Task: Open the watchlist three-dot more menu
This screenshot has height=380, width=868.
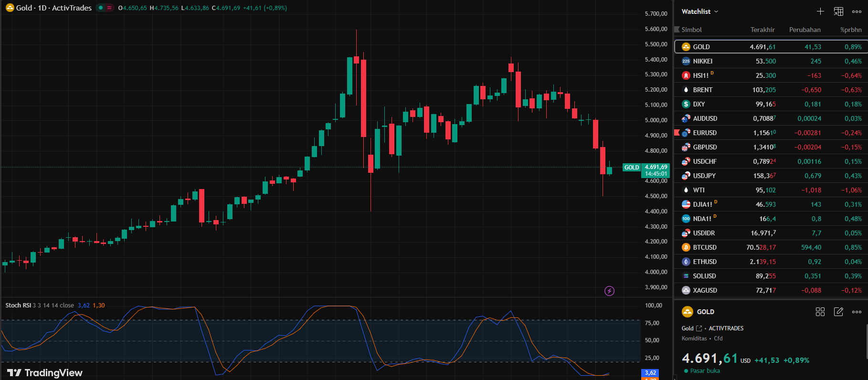Action: click(x=857, y=11)
